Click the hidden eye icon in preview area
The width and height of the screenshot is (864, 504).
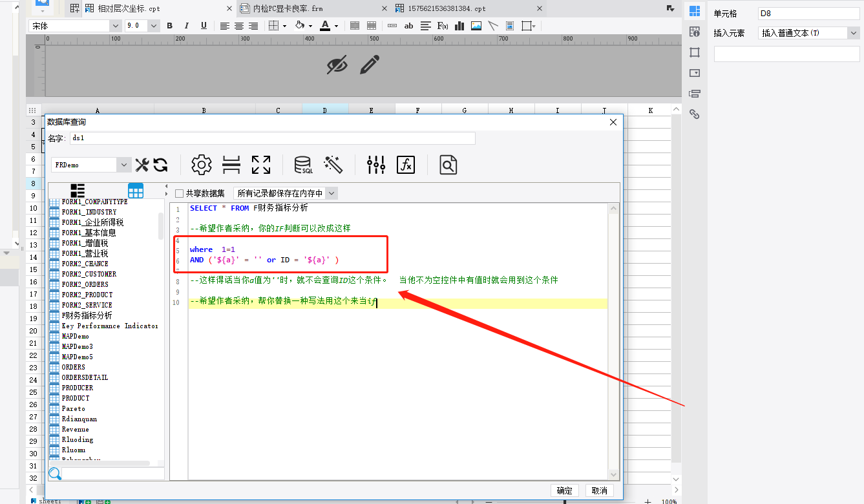point(337,65)
